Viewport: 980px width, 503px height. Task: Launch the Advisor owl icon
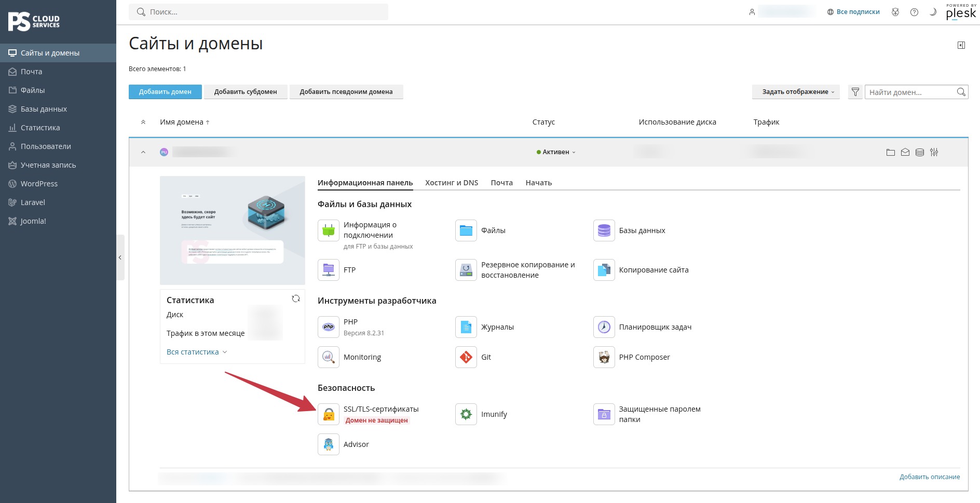pyautogui.click(x=328, y=444)
